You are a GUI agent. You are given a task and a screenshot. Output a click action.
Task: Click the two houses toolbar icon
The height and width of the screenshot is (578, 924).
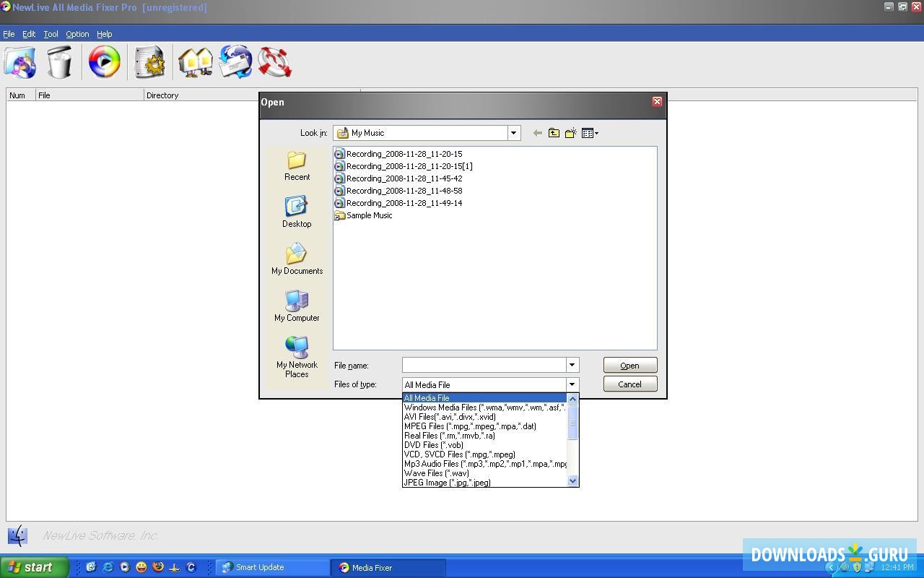(195, 62)
